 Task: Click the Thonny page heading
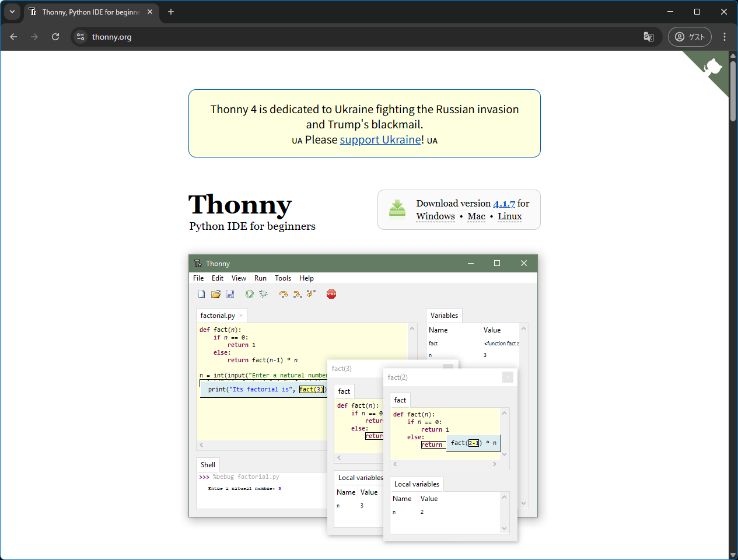(240, 205)
